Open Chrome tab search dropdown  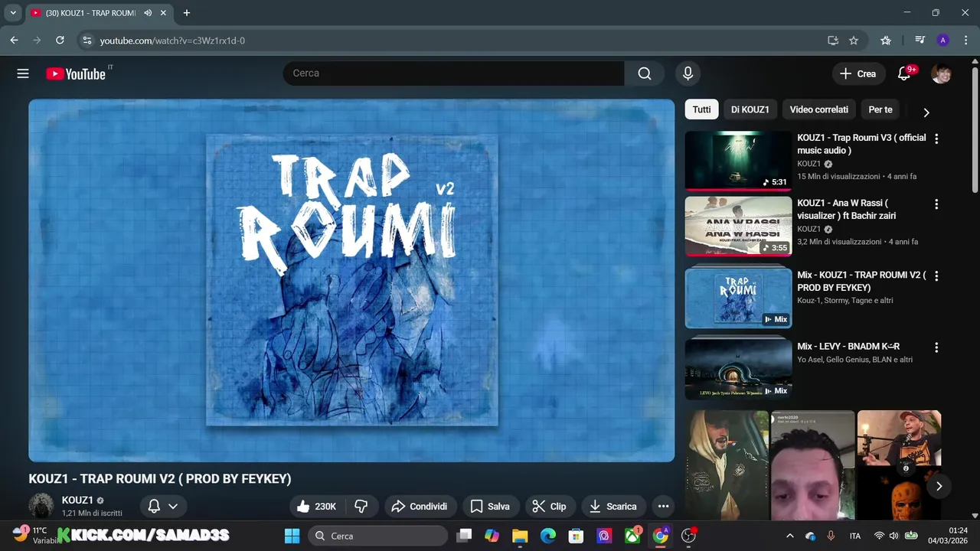[x=13, y=13]
